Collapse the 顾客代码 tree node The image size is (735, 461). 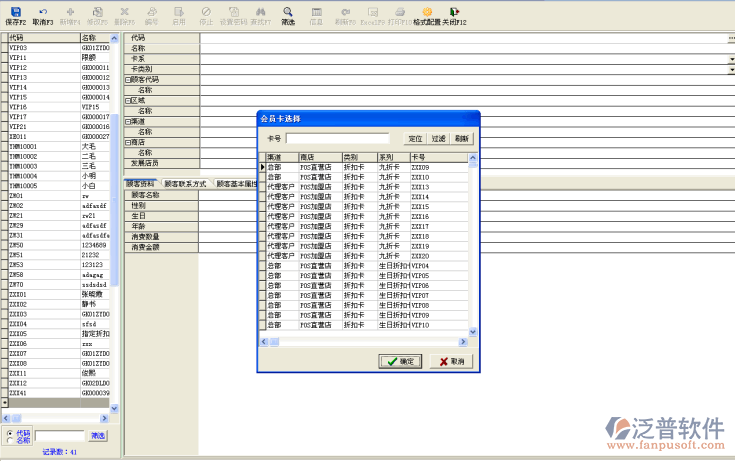[127, 79]
